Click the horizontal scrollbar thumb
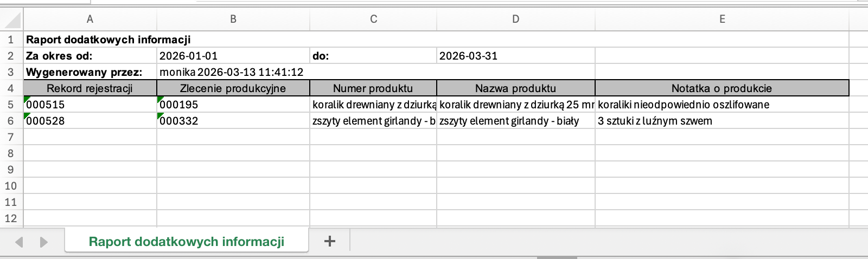 click(557, 257)
